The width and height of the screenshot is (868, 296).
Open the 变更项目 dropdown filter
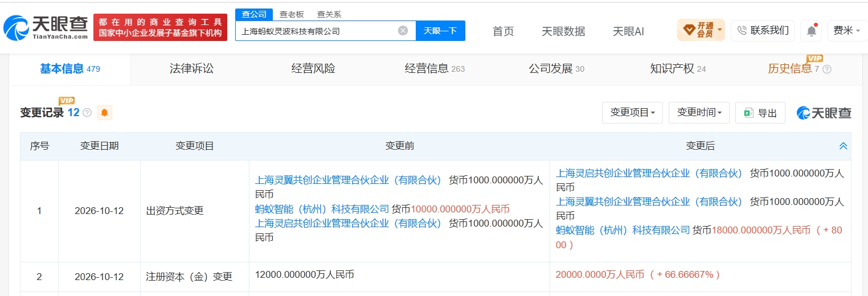click(x=632, y=113)
